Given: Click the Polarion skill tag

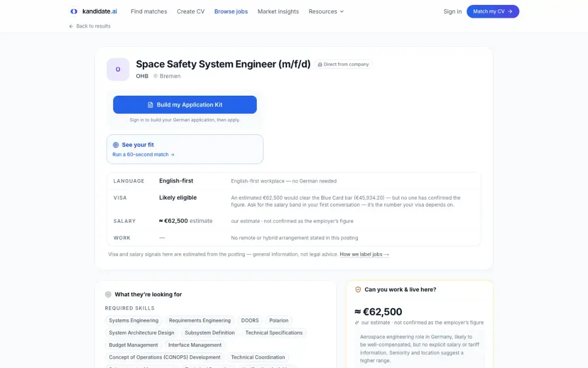Looking at the screenshot, I should pos(279,320).
